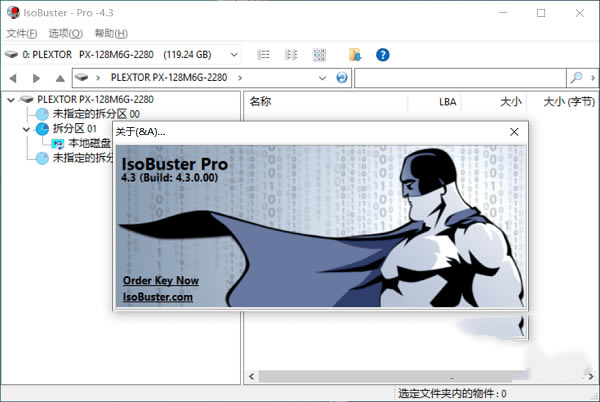The width and height of the screenshot is (600, 402).
Task: Switch to details view icon
Action: tap(291, 55)
